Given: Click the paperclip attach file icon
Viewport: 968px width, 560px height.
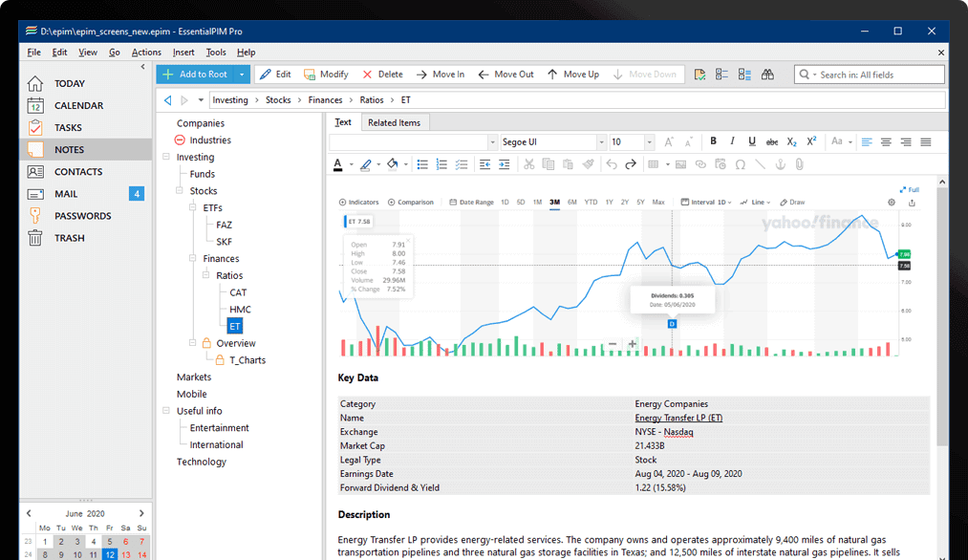Looking at the screenshot, I should click(799, 164).
